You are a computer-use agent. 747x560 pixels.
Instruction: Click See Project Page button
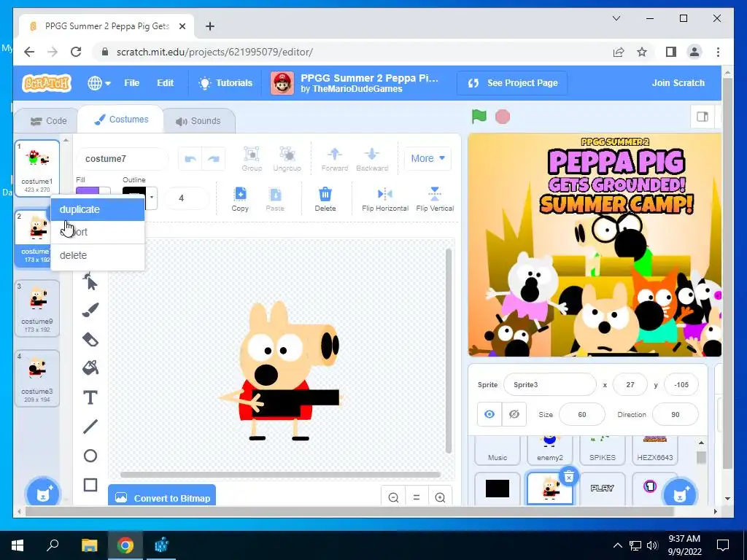pyautogui.click(x=512, y=83)
